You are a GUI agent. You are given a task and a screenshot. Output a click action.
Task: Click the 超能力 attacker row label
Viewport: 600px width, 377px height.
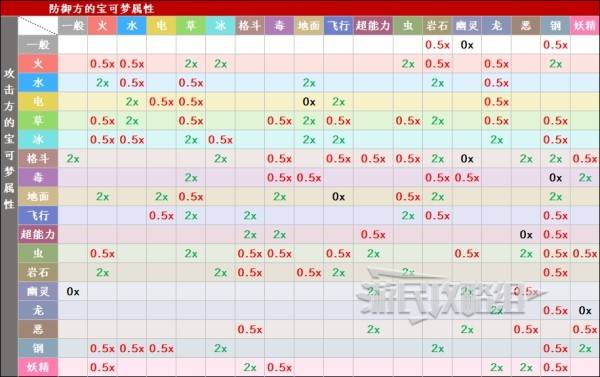[x=38, y=234]
